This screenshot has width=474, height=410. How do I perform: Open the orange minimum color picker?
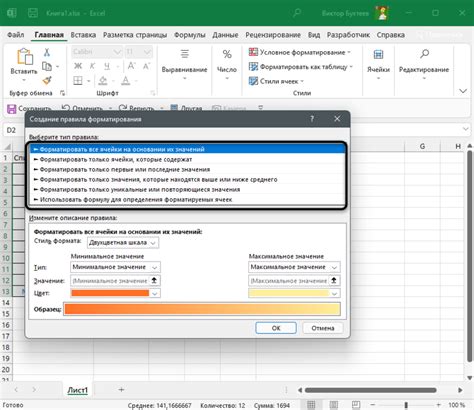tap(115, 293)
